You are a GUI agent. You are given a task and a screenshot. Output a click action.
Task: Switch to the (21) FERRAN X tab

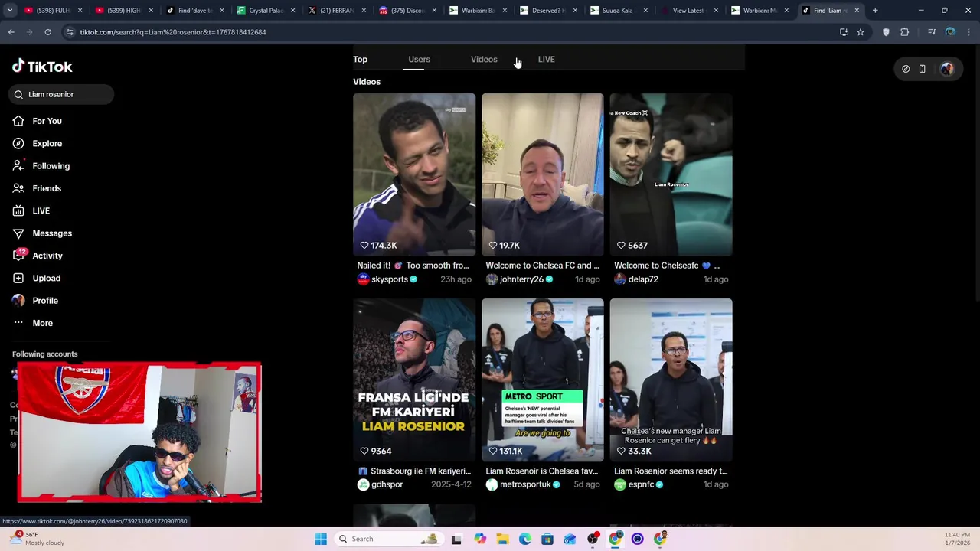336,11
